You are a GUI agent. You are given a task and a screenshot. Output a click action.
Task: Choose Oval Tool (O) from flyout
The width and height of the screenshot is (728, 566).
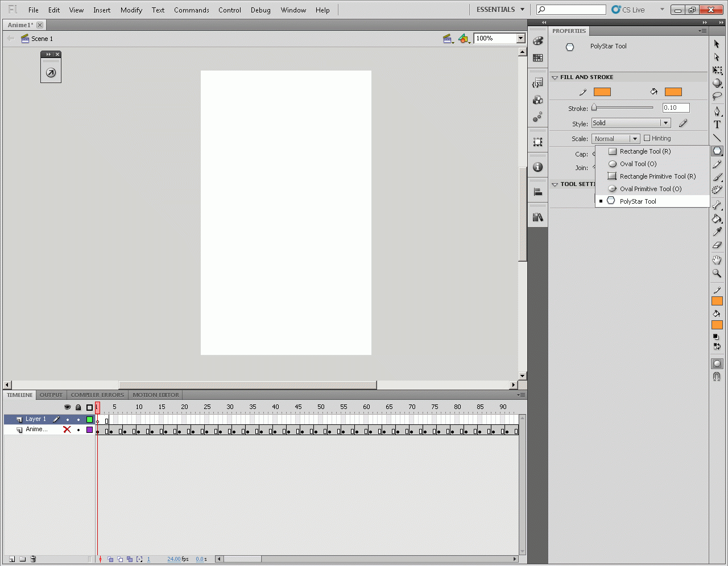tap(652, 164)
